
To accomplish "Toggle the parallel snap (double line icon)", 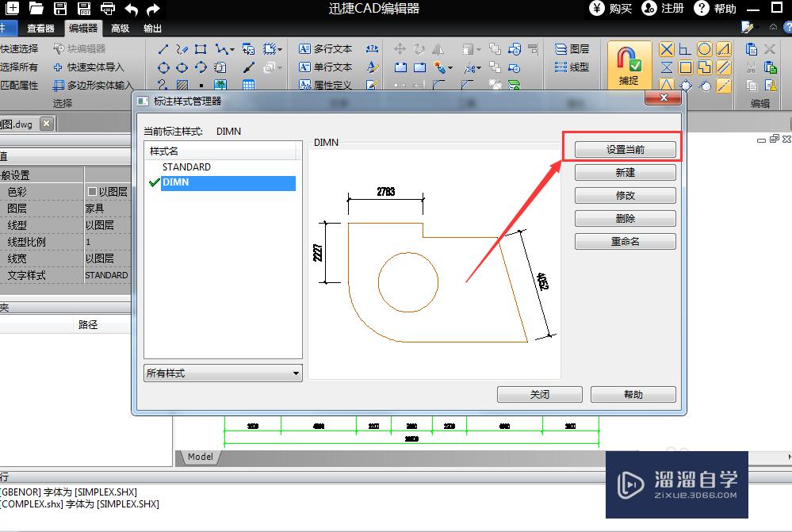I will 723,67.
